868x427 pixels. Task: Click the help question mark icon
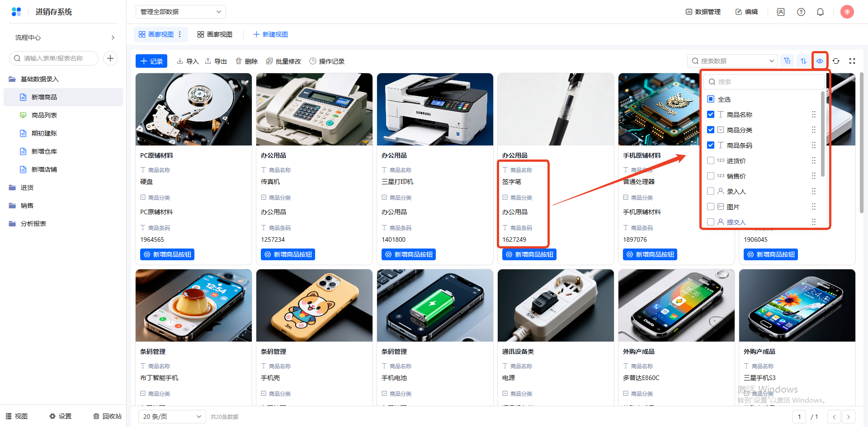[801, 12]
